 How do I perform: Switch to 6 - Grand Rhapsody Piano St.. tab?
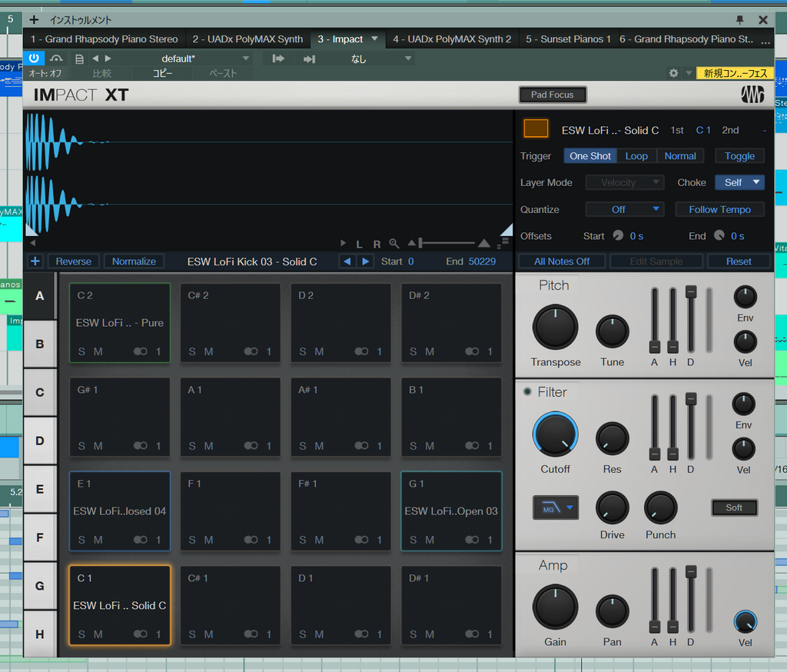tap(686, 39)
